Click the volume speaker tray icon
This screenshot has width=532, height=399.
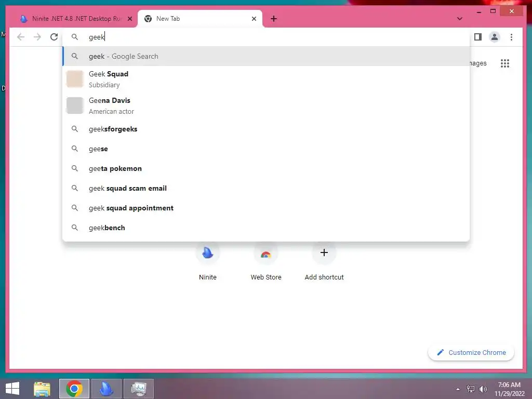[x=483, y=389]
